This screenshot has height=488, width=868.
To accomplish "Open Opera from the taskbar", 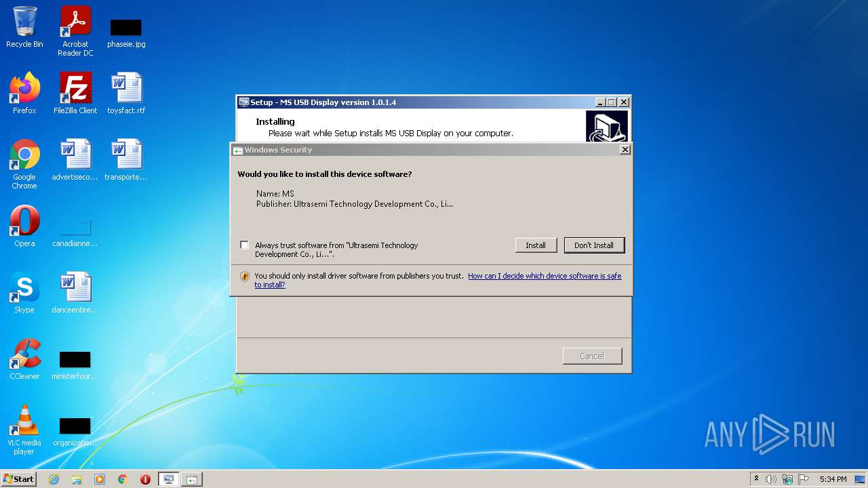I will pyautogui.click(x=145, y=479).
